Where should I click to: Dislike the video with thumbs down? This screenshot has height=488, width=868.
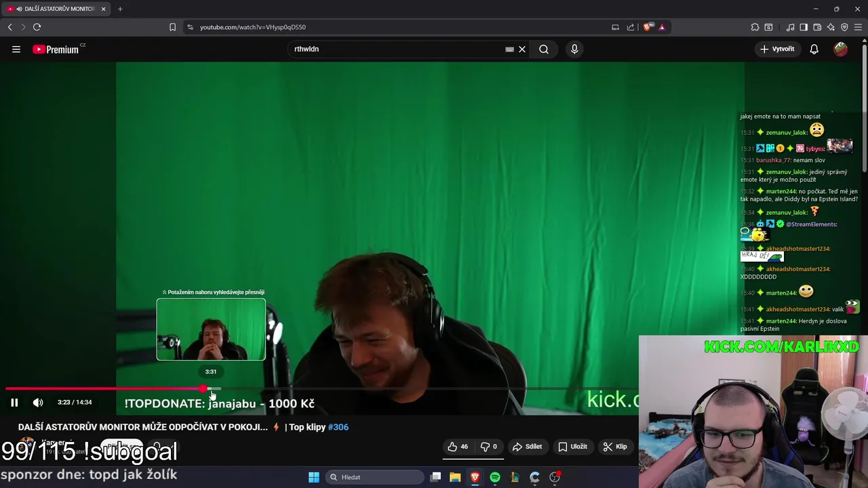[489, 447]
